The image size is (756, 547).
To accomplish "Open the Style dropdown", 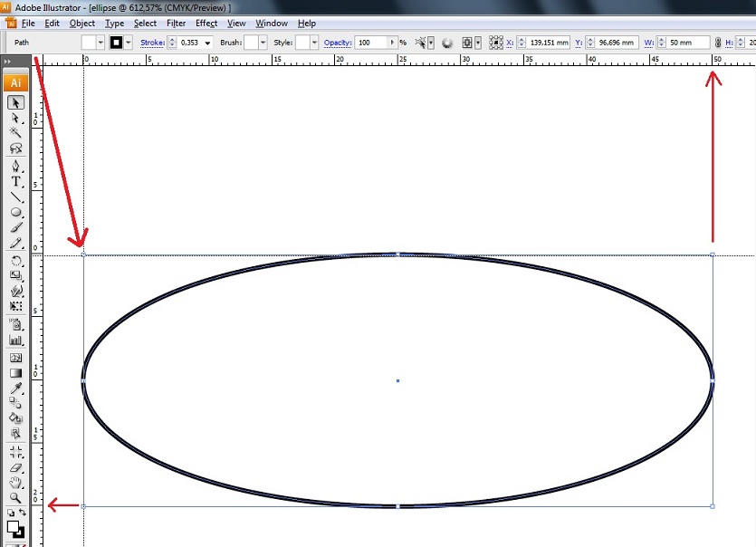I will coord(314,43).
